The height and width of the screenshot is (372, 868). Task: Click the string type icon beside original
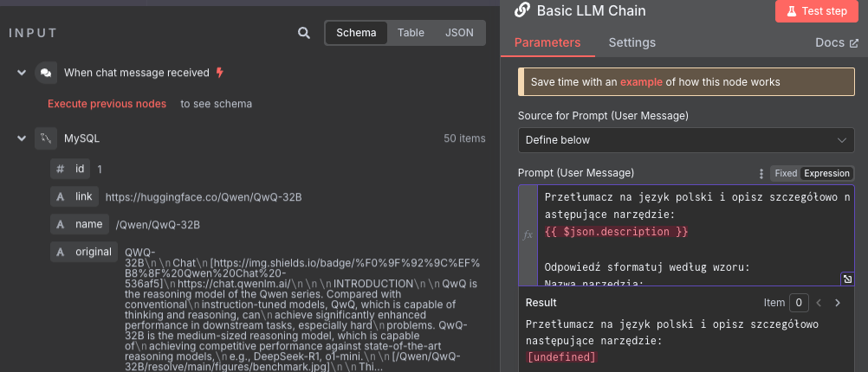point(60,253)
